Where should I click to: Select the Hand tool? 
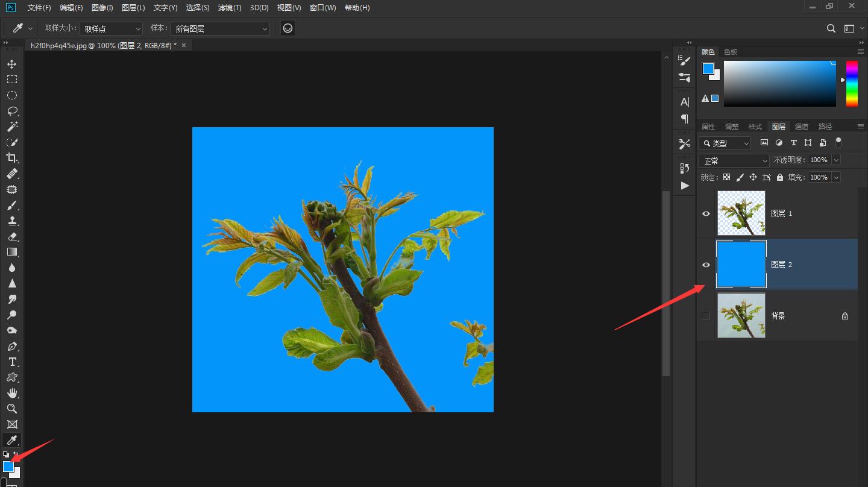11,393
